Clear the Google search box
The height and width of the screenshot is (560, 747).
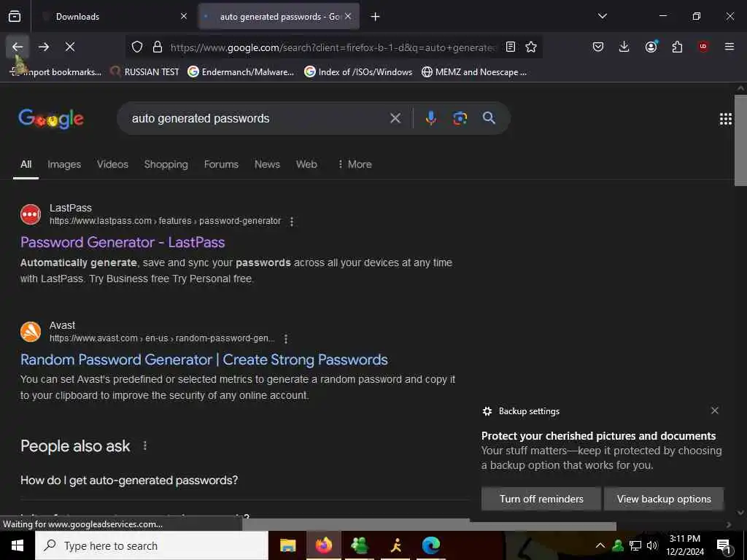tap(395, 118)
